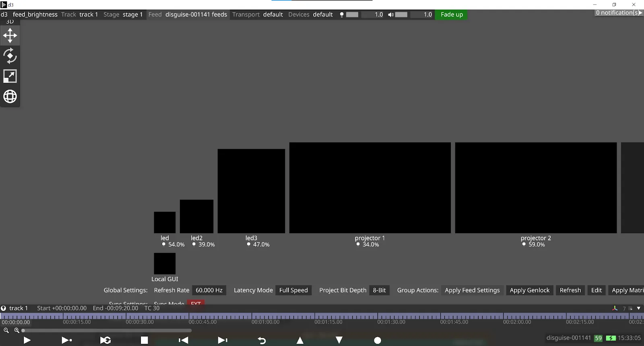Click the Play transport button
Image resolution: width=644 pixels, height=346 pixels.
pyautogui.click(x=27, y=340)
